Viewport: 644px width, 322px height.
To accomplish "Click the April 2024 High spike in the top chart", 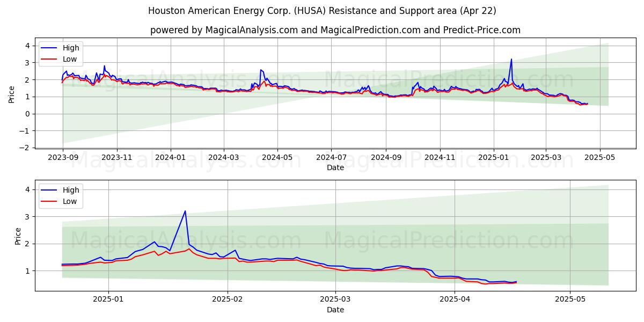I will pos(260,70).
